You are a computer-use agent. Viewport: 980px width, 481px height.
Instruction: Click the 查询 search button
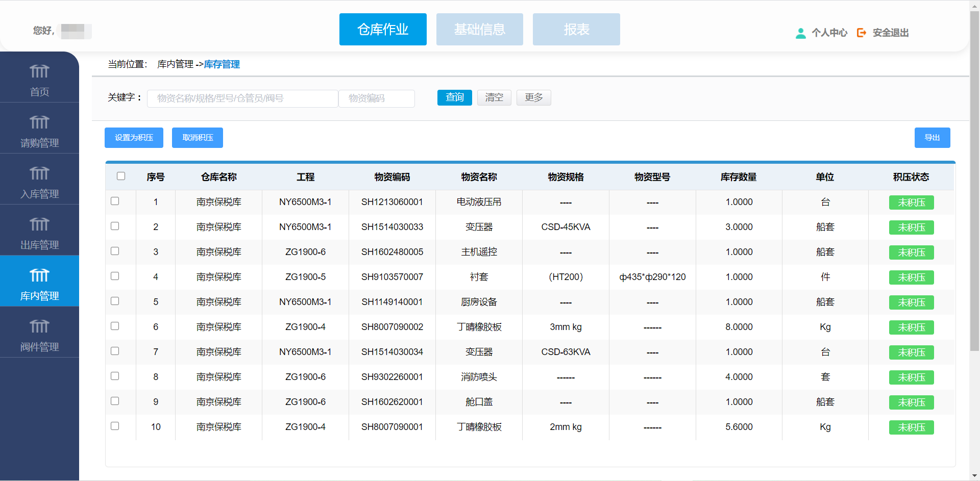454,97
